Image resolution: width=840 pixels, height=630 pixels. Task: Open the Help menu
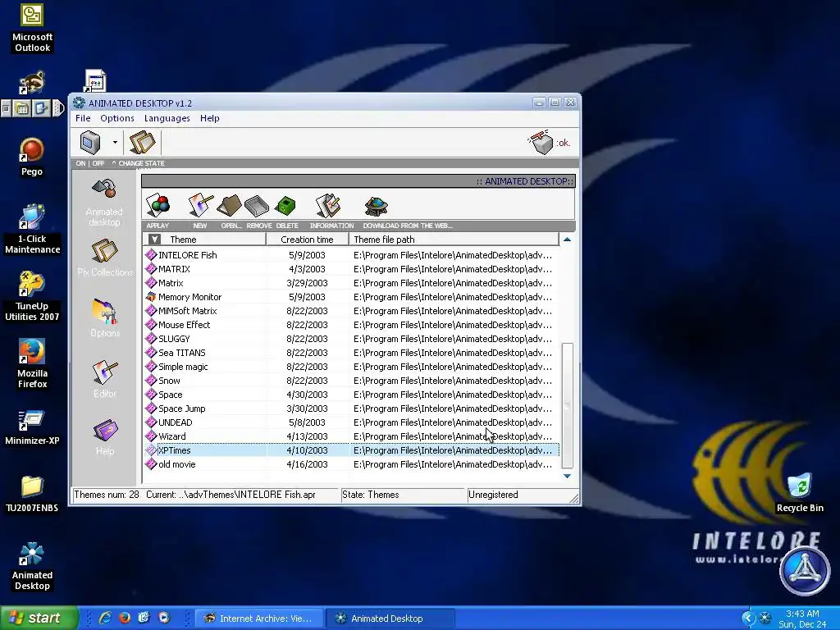(209, 118)
